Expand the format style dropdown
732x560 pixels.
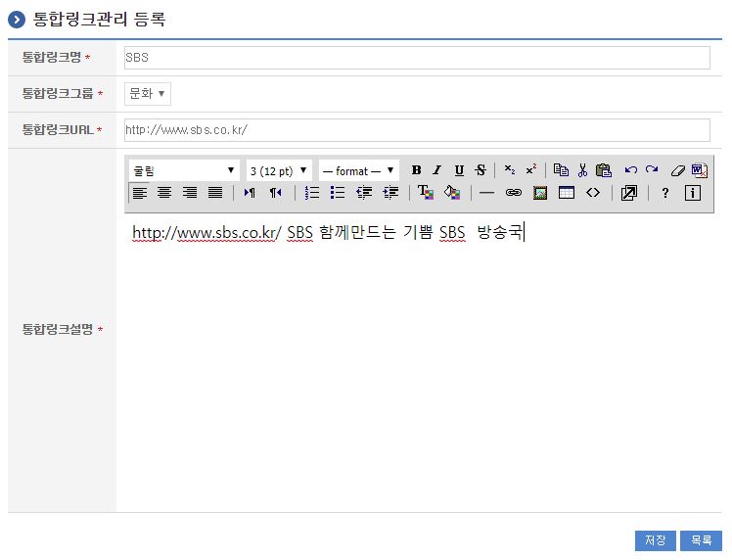pyautogui.click(x=358, y=170)
